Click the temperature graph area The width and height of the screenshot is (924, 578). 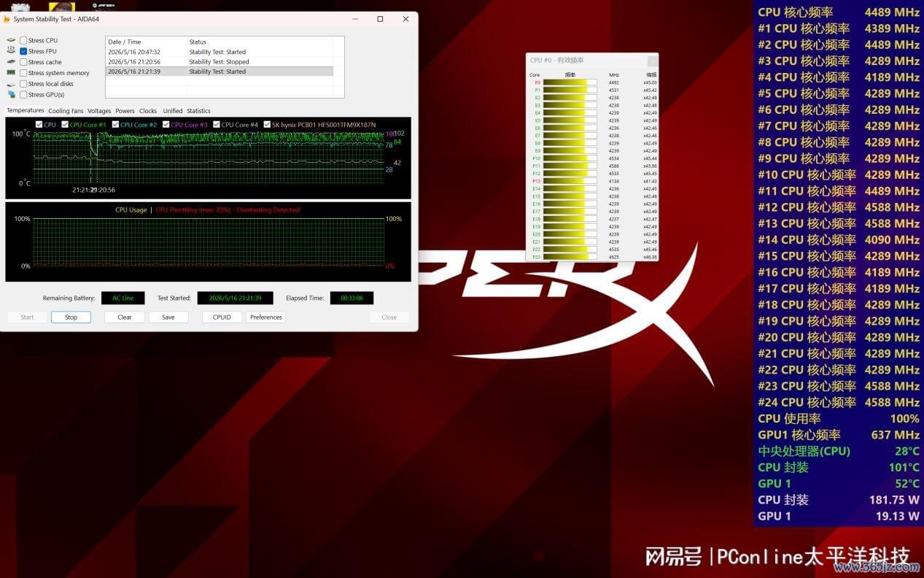208,157
